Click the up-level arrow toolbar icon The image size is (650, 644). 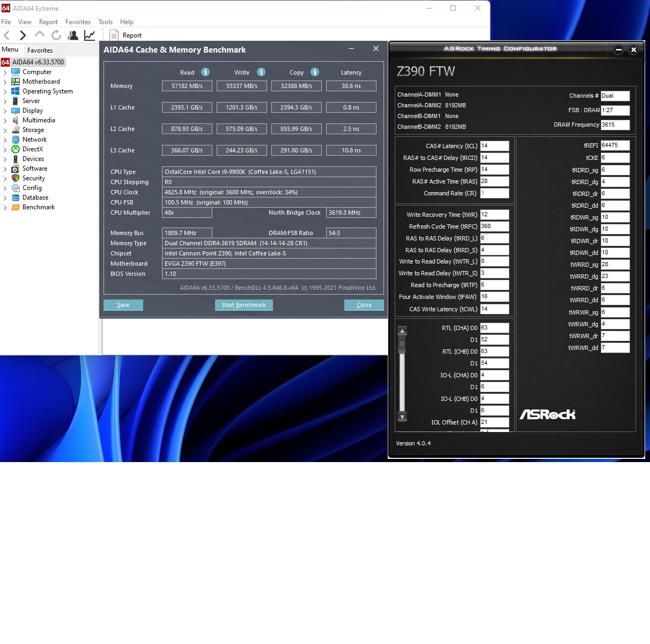(39, 34)
